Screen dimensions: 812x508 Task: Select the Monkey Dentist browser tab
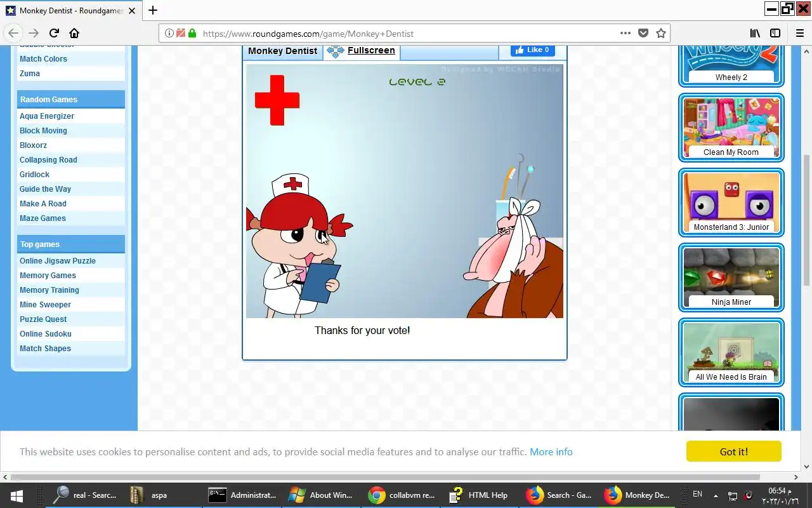pos(70,10)
